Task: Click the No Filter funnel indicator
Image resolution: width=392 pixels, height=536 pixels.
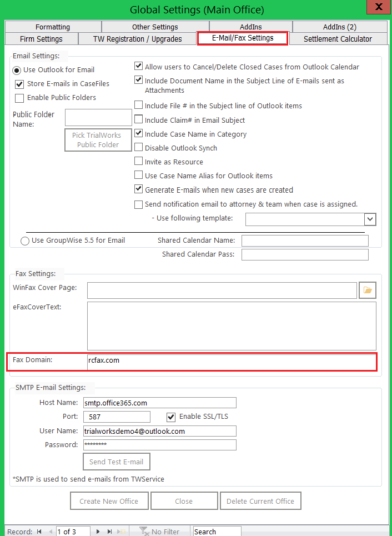Action: point(159,532)
